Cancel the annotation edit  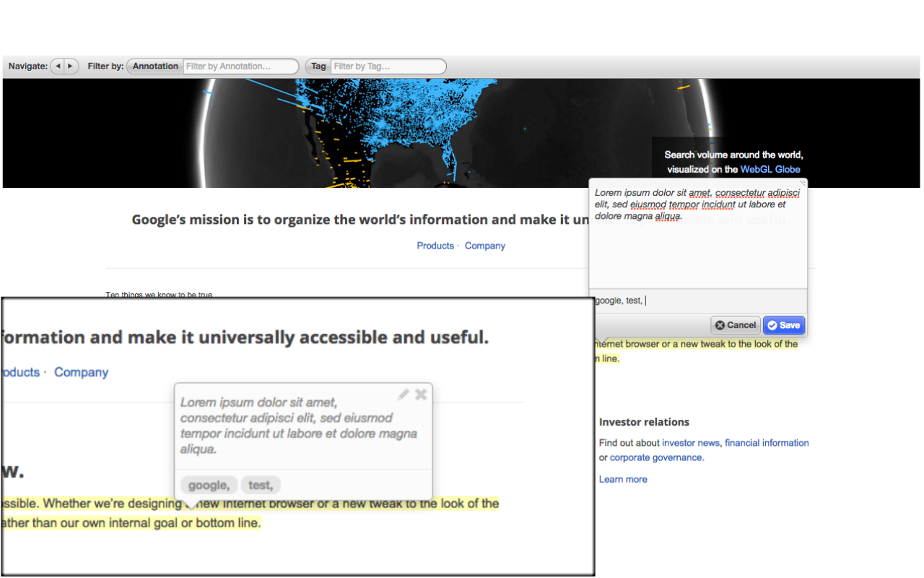pos(736,325)
